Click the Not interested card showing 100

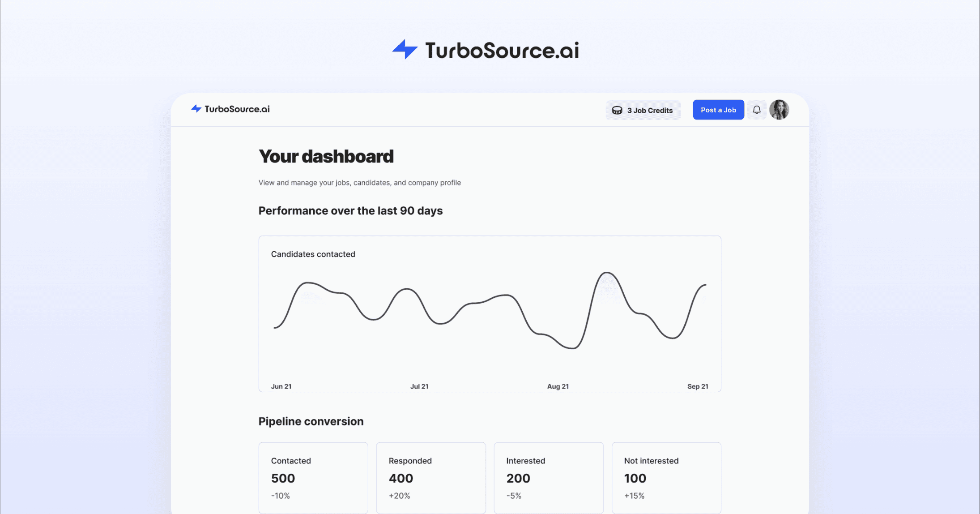(x=666, y=478)
